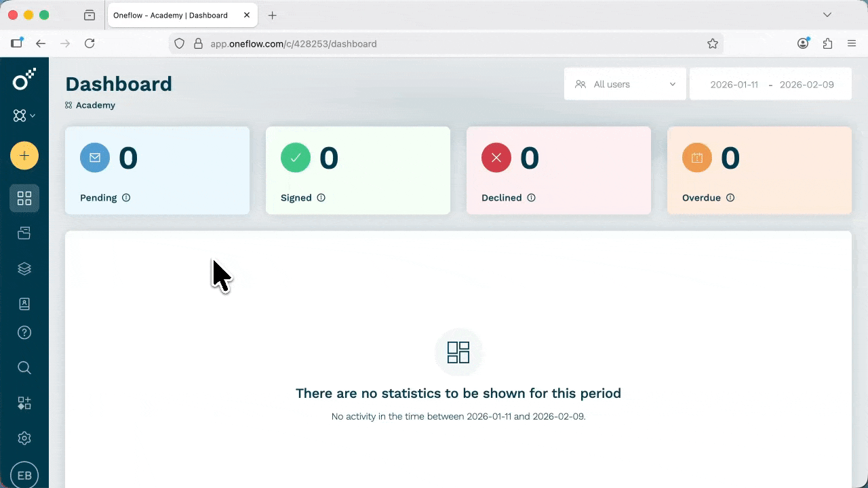Screen dimensions: 868x488
Task: Click the Pending envelope icon
Action: click(x=95, y=158)
